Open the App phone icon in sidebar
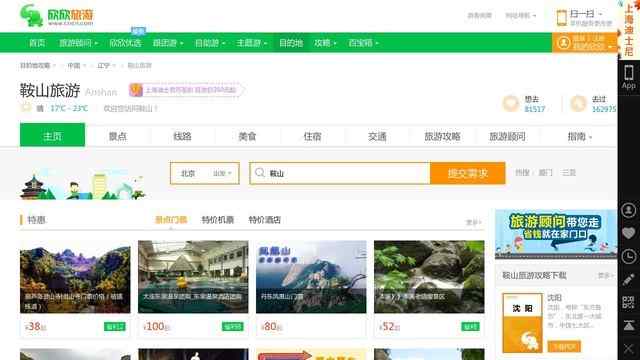The width and height of the screenshot is (640, 360). 629,77
